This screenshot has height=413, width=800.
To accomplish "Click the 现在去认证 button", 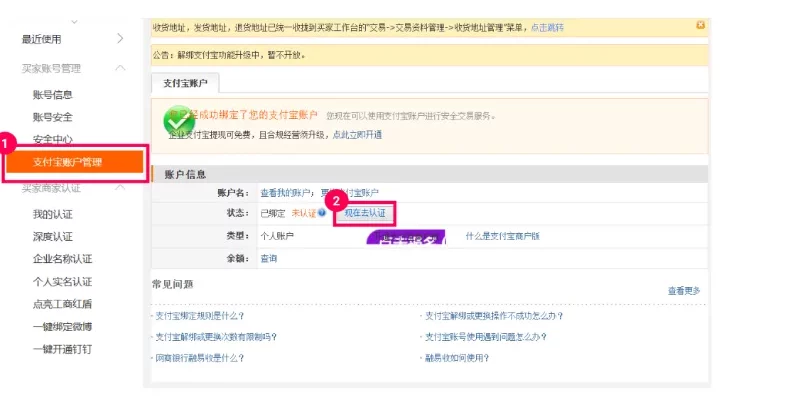I will (364, 213).
